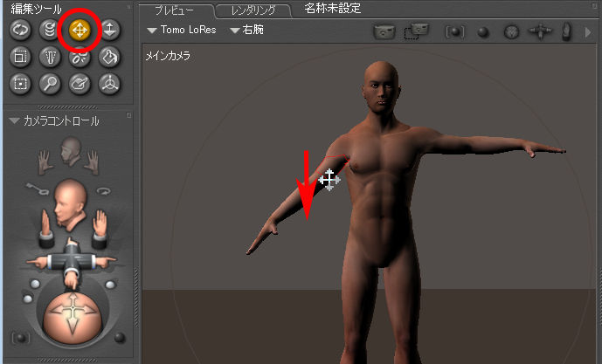Click the figure's outlined right arm

coord(331,168)
